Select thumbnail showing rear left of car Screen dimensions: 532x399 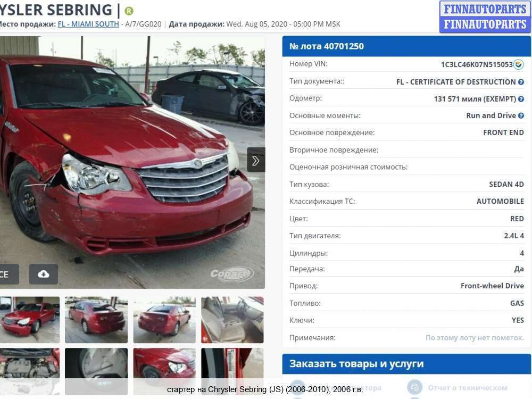(x=96, y=320)
